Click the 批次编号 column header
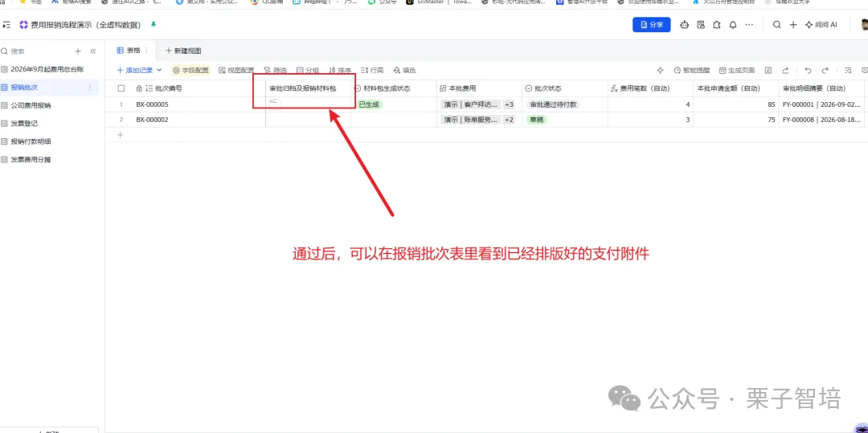The image size is (868, 433). (168, 88)
